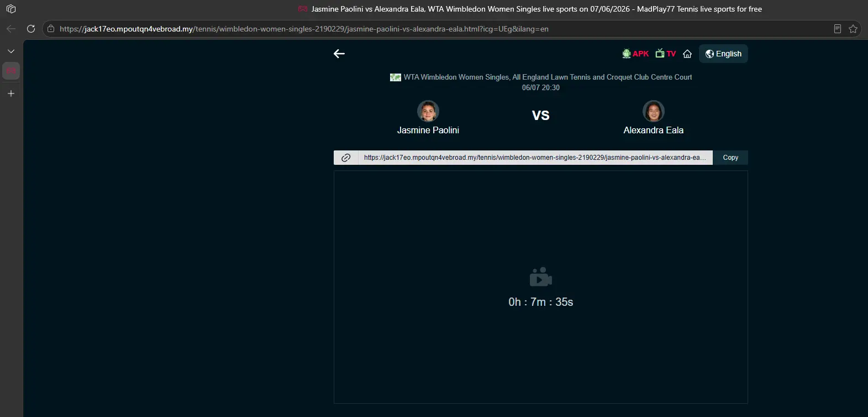Go to the home page icon
868x417 pixels.
click(x=687, y=54)
